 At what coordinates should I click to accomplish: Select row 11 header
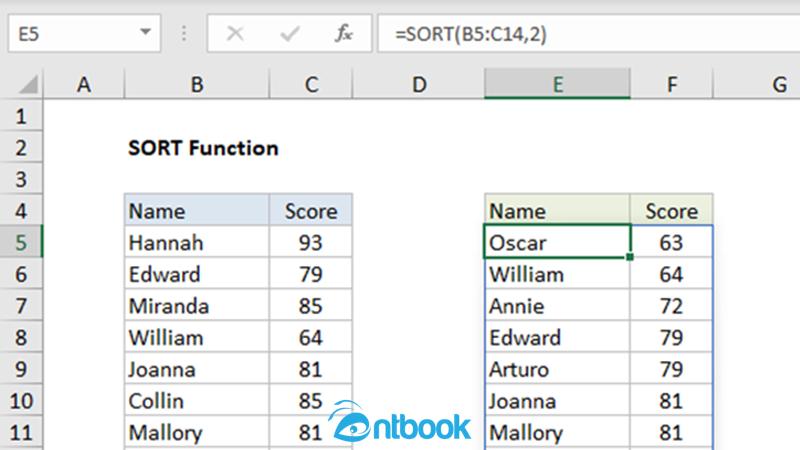(21, 432)
